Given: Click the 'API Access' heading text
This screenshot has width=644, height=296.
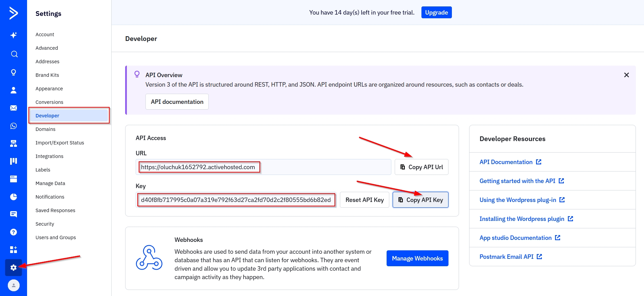Looking at the screenshot, I should 151,138.
